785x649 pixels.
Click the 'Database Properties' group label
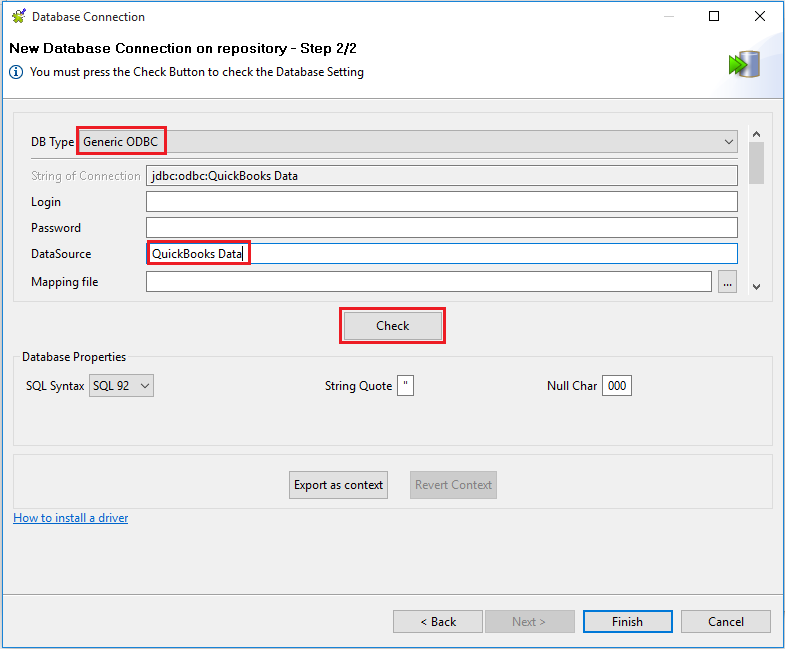tap(74, 357)
